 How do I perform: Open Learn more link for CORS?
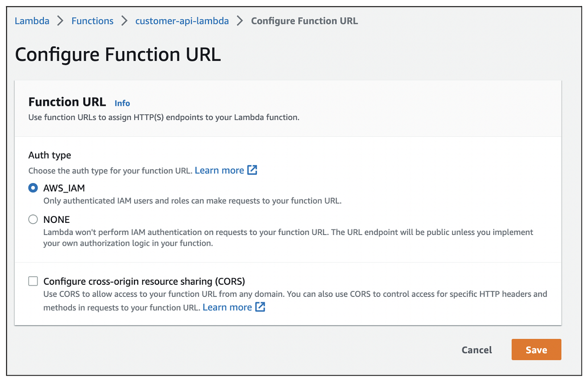(x=227, y=307)
